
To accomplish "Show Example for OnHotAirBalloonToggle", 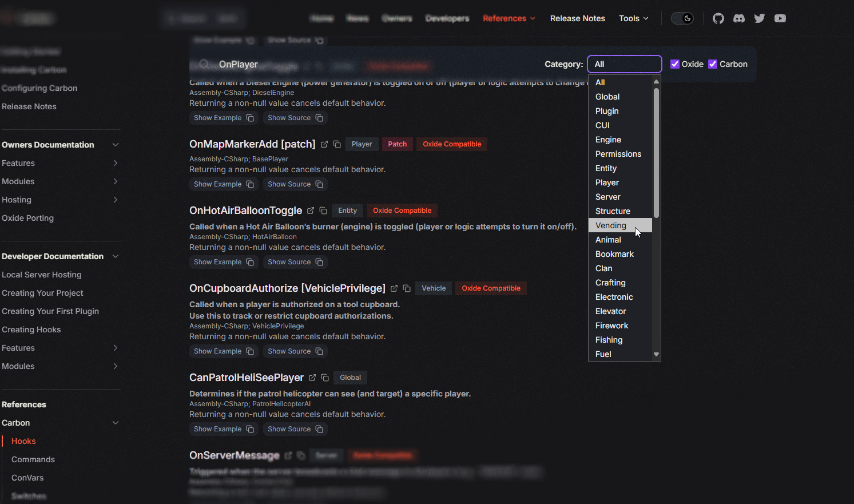I will click(224, 262).
